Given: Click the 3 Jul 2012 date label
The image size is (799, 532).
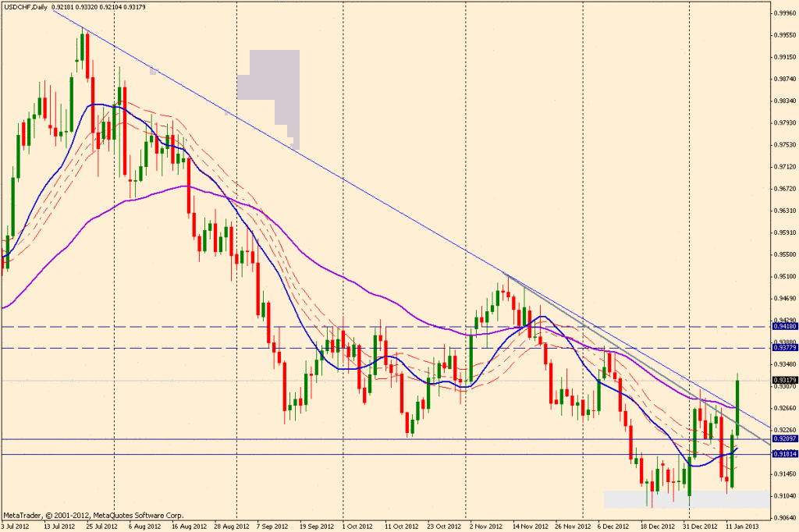Looking at the screenshot, I should click(x=17, y=526).
